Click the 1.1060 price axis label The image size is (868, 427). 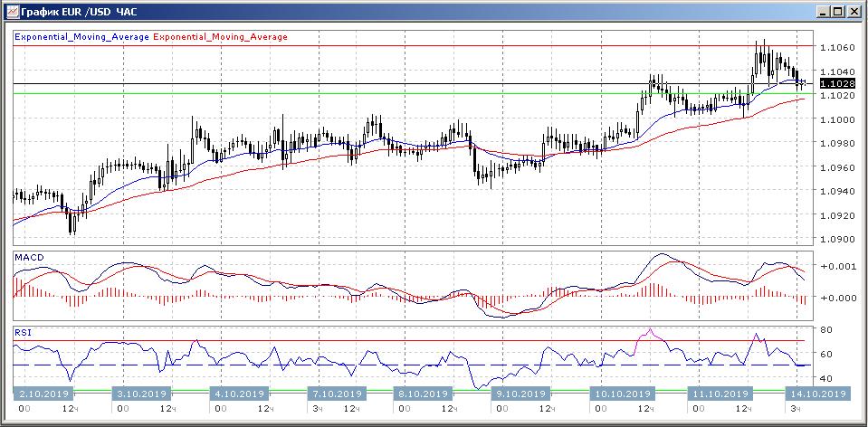pyautogui.click(x=835, y=47)
